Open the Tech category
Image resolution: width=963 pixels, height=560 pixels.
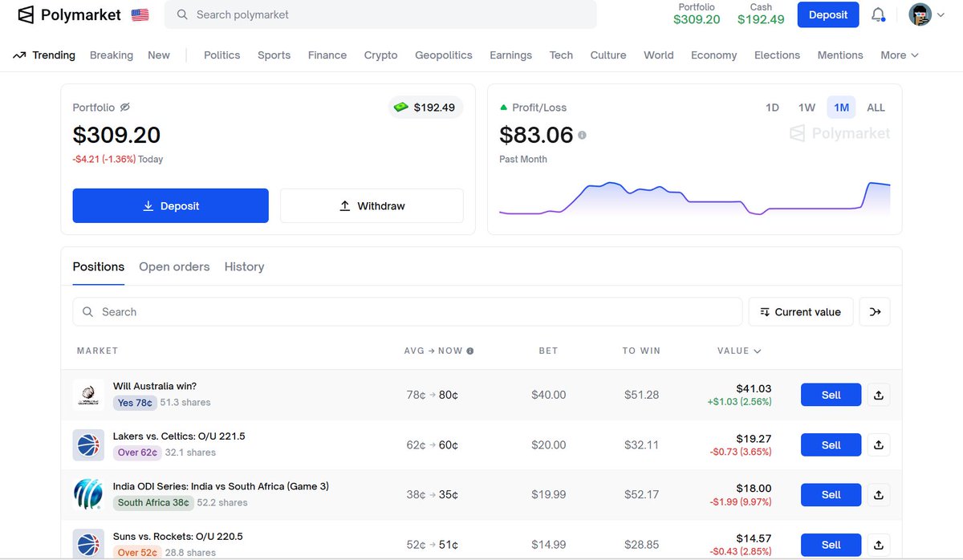tap(562, 55)
